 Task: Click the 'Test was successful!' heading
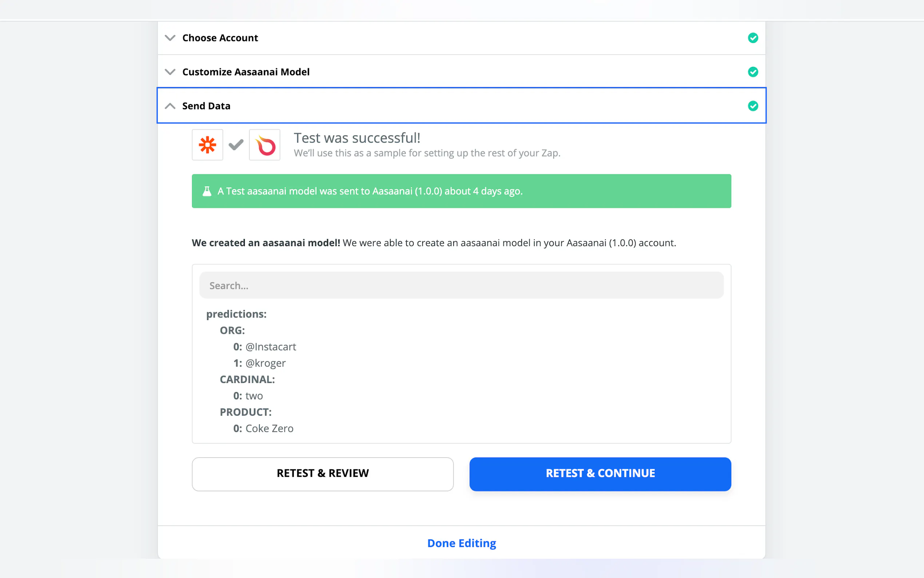357,138
